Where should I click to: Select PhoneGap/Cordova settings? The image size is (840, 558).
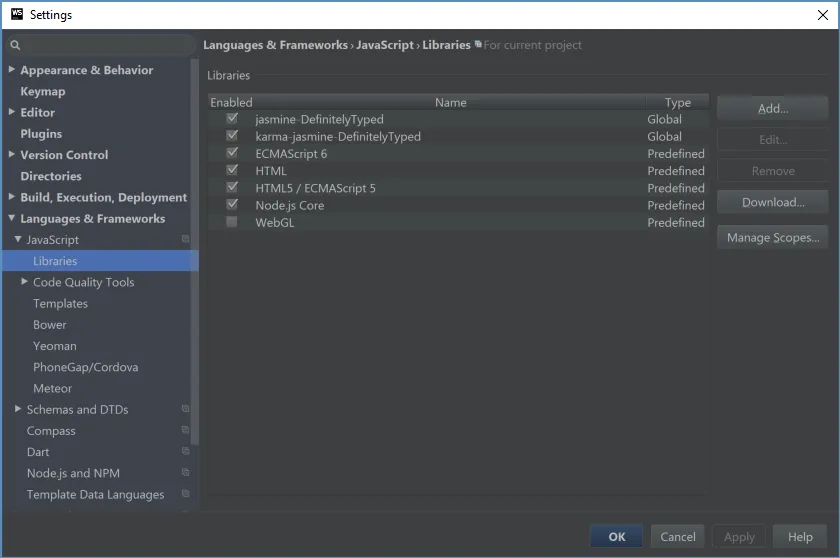pyautogui.click(x=86, y=367)
